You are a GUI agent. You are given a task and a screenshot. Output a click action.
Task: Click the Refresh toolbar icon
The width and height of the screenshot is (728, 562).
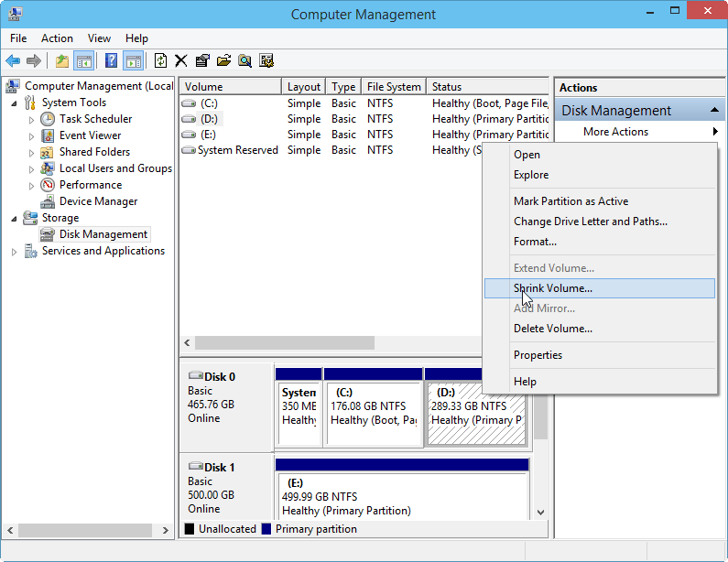tap(160, 61)
